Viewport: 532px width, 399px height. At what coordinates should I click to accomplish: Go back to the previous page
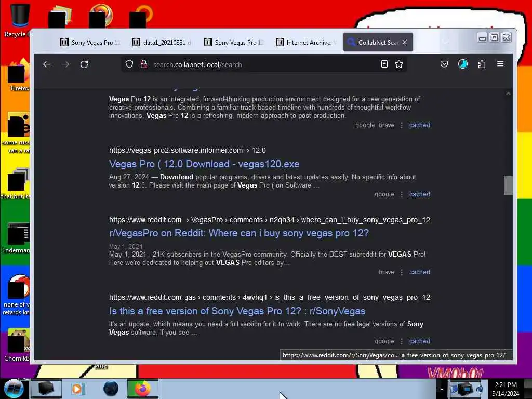[x=47, y=64]
